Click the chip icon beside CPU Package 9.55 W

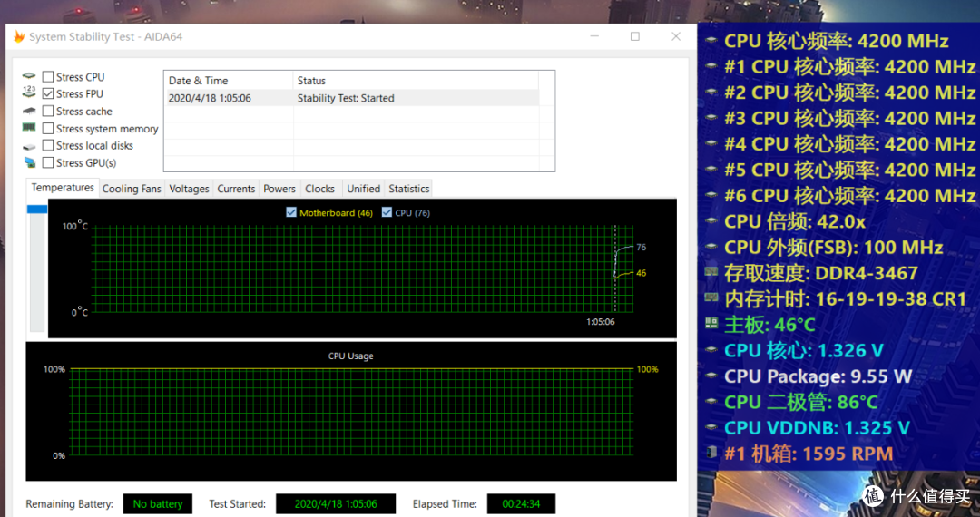[710, 376]
